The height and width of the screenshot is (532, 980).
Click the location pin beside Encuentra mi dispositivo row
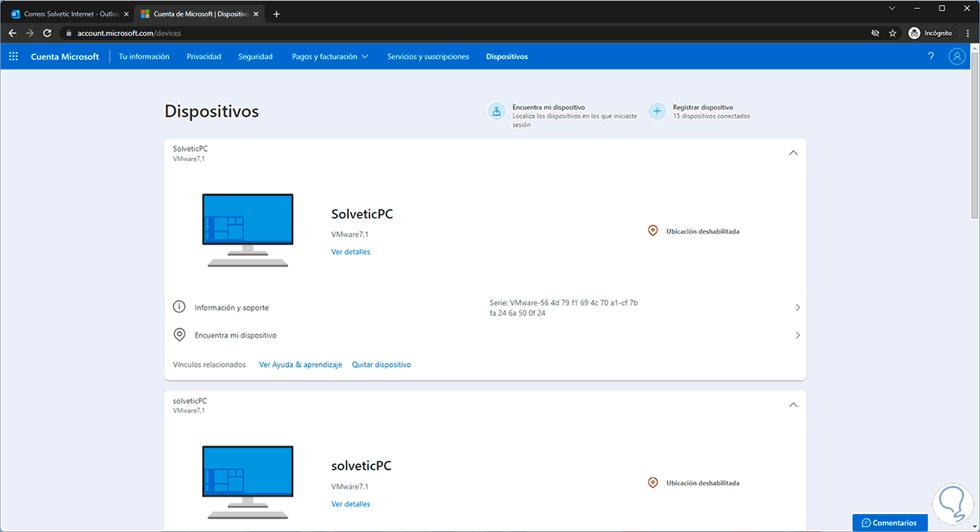[180, 335]
